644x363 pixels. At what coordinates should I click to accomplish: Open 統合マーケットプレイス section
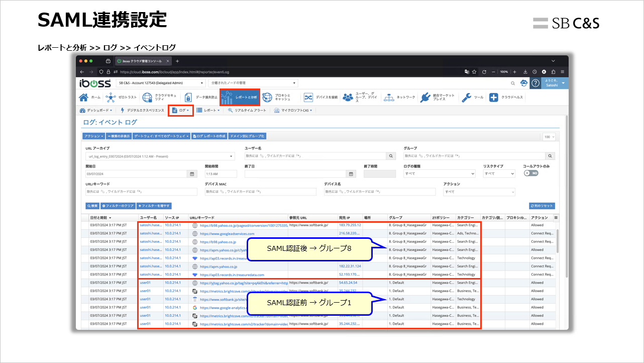[438, 98]
